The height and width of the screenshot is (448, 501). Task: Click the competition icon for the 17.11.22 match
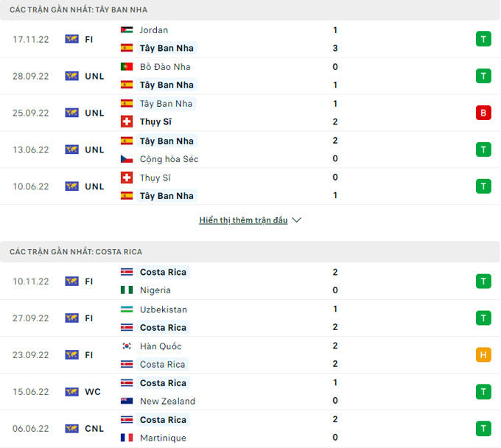pos(71,39)
